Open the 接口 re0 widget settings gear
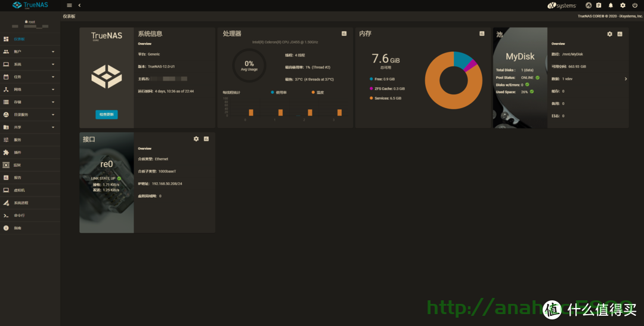 [x=196, y=139]
